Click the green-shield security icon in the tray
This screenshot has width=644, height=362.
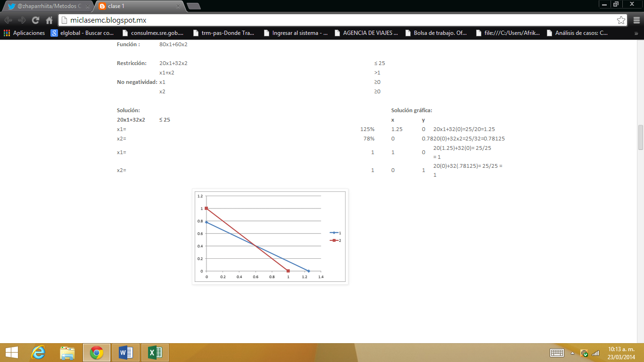click(x=584, y=353)
